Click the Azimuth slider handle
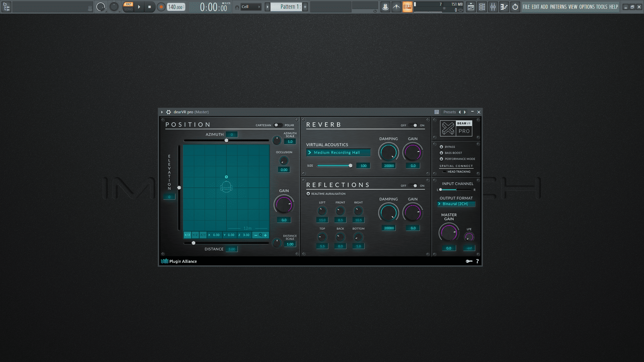Screen dimensions: 644x362 click(226, 140)
